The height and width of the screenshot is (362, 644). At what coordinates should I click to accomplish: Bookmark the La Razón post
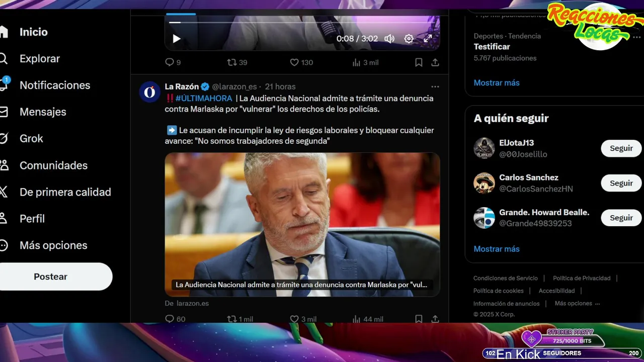[419, 319]
